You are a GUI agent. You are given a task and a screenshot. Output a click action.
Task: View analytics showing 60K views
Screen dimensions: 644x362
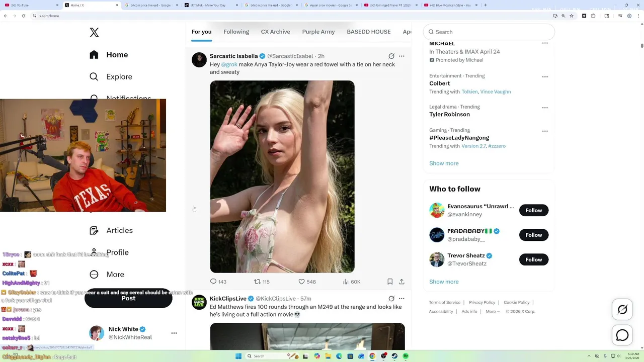(x=351, y=282)
